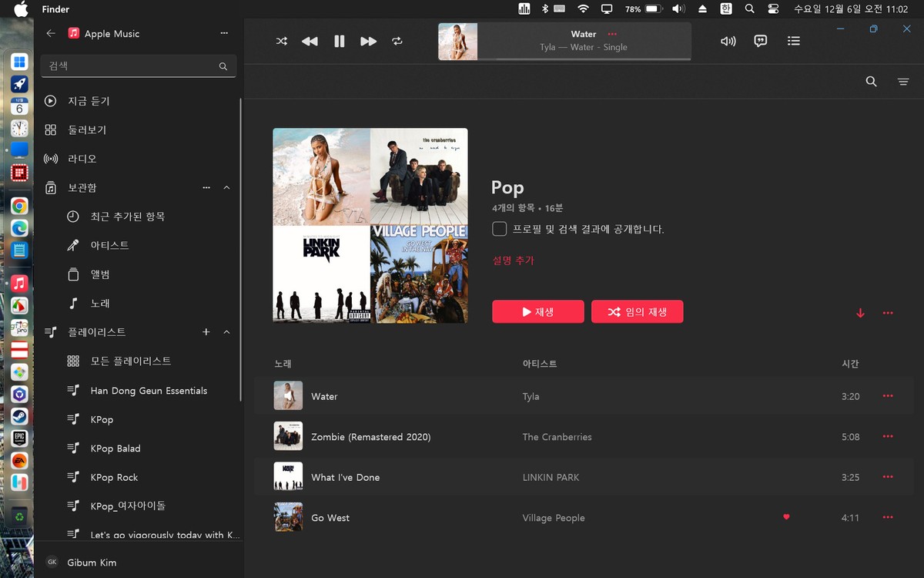Open now playing Water options menu
Screen dimensions: 924x578
click(612, 34)
